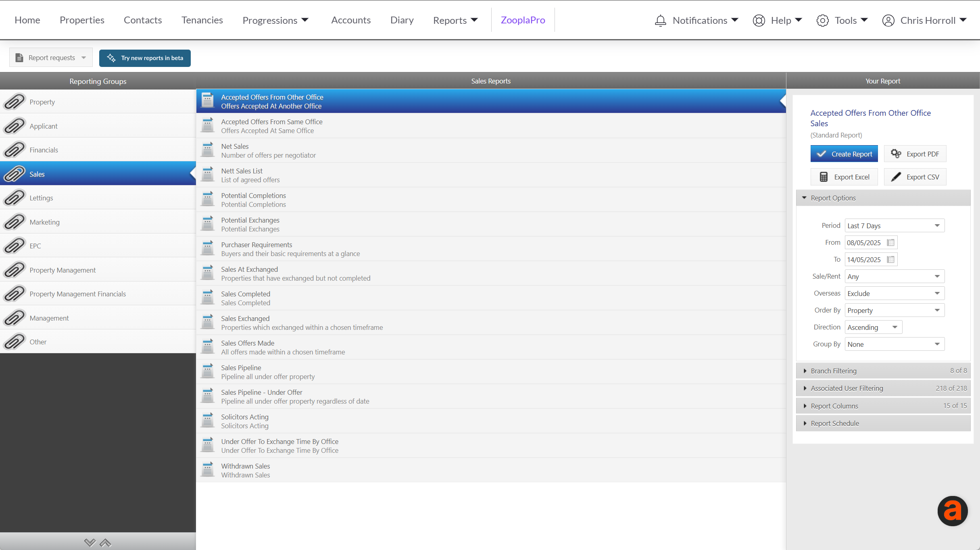Go to Tenancies in the top menu
Image resolution: width=980 pixels, height=550 pixels.
[x=202, y=20]
